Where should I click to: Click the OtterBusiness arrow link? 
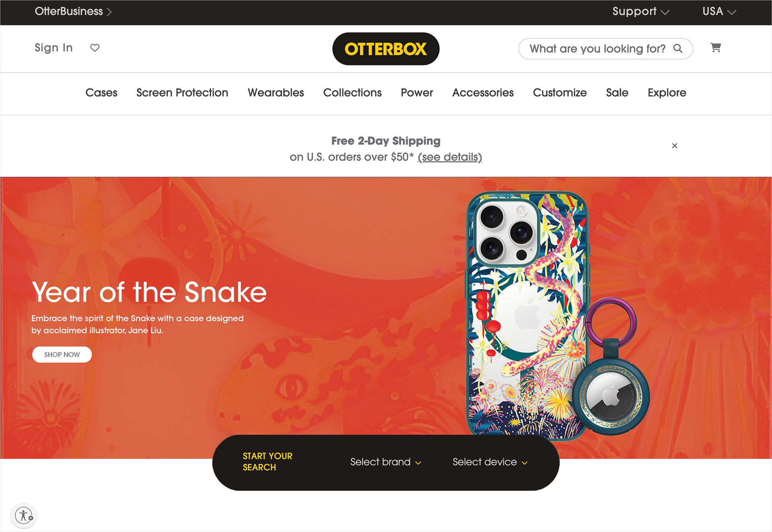pyautogui.click(x=73, y=11)
